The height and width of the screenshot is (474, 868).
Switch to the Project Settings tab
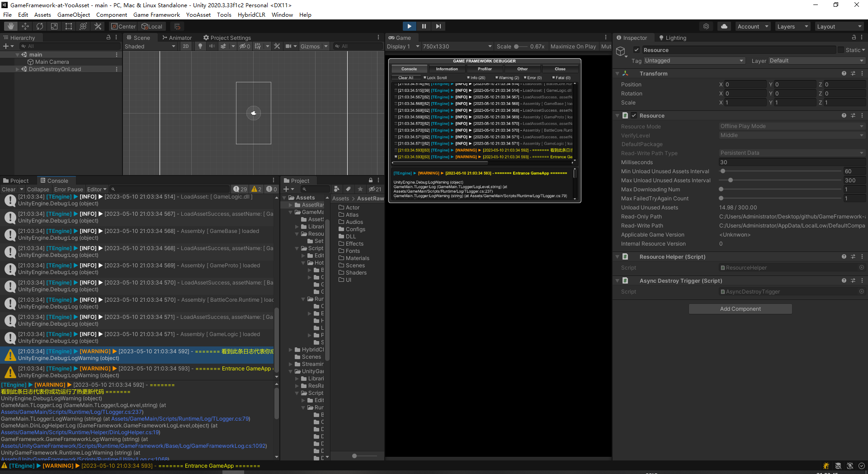click(x=227, y=38)
